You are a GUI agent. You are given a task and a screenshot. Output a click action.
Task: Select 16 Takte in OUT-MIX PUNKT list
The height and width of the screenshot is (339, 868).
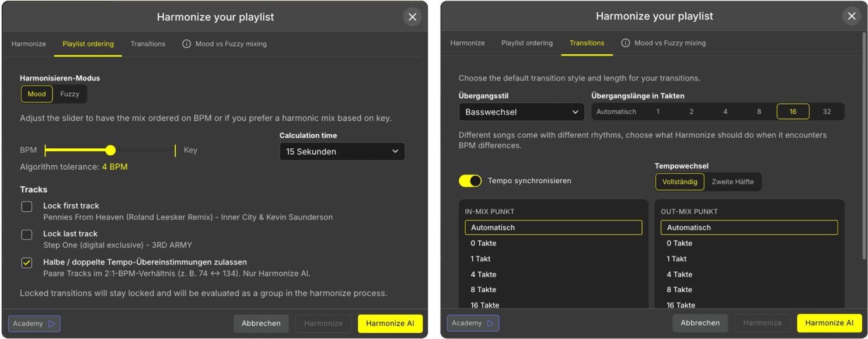tap(750, 304)
